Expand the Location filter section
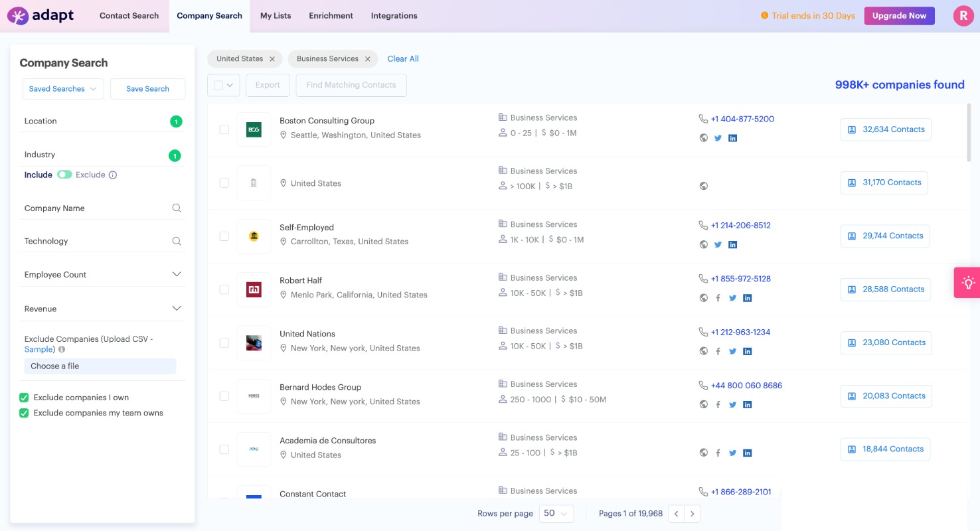The image size is (980, 531). 104,121
